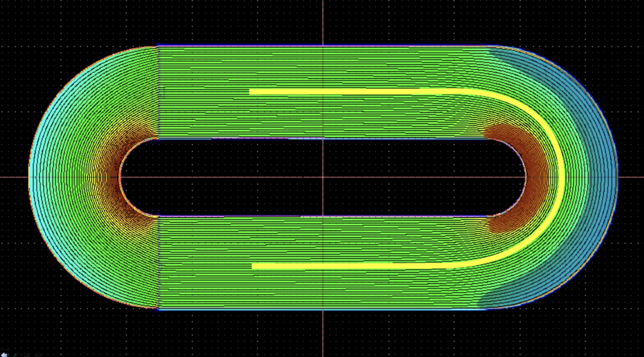This screenshot has width=644, height=357.
Task: Click the vertical seam left of upper track
Action: click(x=159, y=92)
